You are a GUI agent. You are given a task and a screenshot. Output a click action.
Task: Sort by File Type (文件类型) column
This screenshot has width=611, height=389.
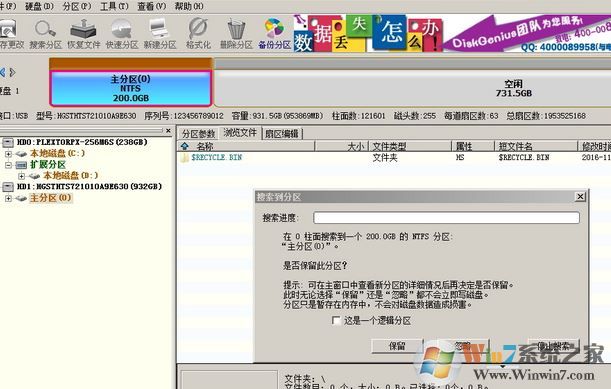coord(410,146)
